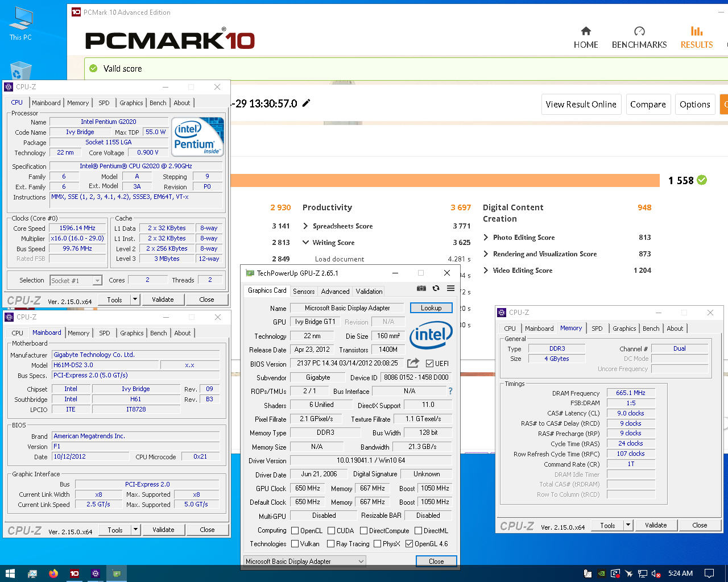728x582 pixels.
Task: Switch to the Sensors tab in GPU-Z
Action: coord(304,291)
